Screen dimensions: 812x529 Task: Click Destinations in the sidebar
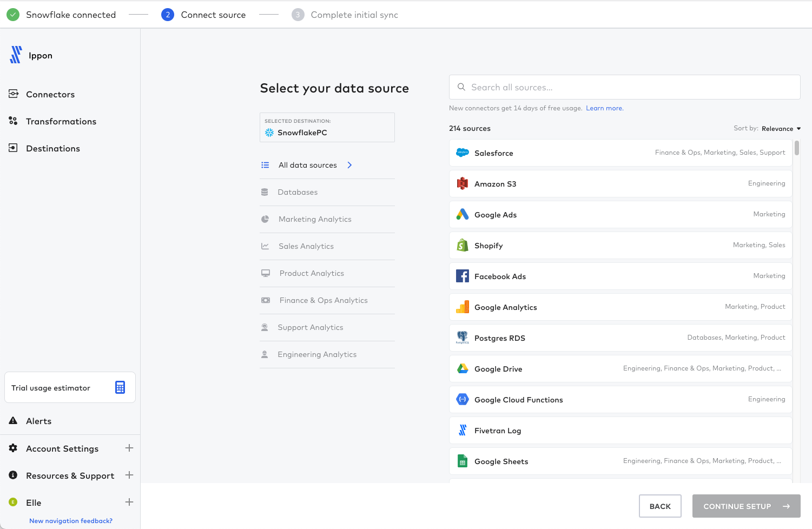(53, 148)
